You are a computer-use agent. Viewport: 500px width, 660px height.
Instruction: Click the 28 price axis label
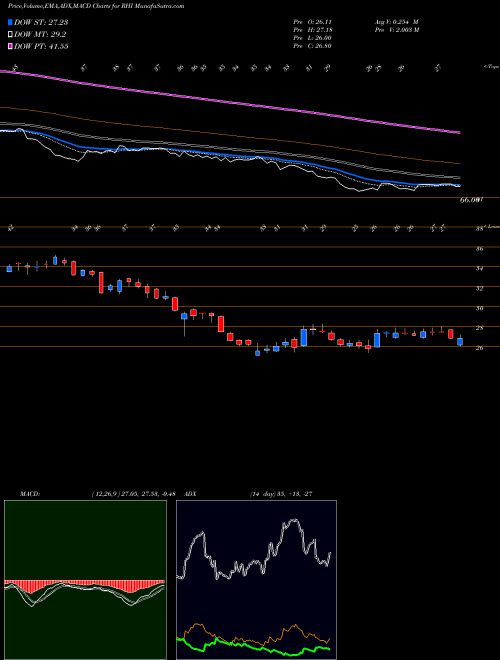[x=479, y=328]
